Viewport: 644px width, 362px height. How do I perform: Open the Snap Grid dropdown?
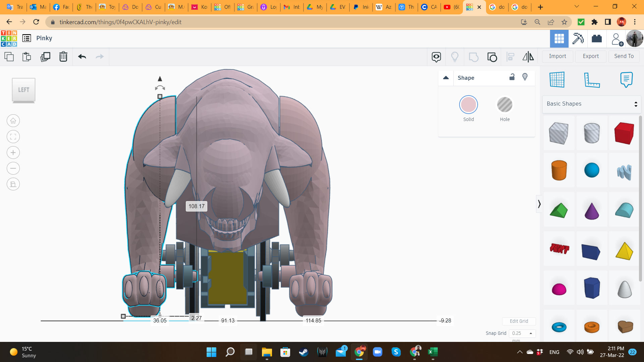(x=522, y=333)
